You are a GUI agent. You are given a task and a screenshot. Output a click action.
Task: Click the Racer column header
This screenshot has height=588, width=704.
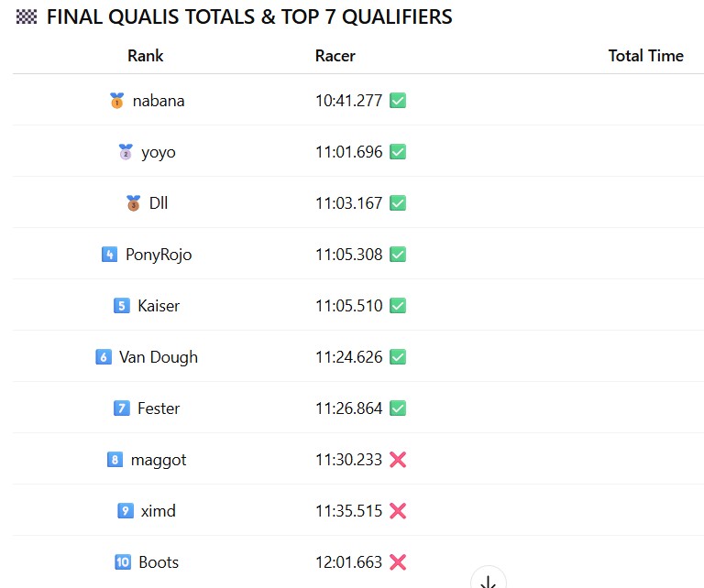coord(335,56)
